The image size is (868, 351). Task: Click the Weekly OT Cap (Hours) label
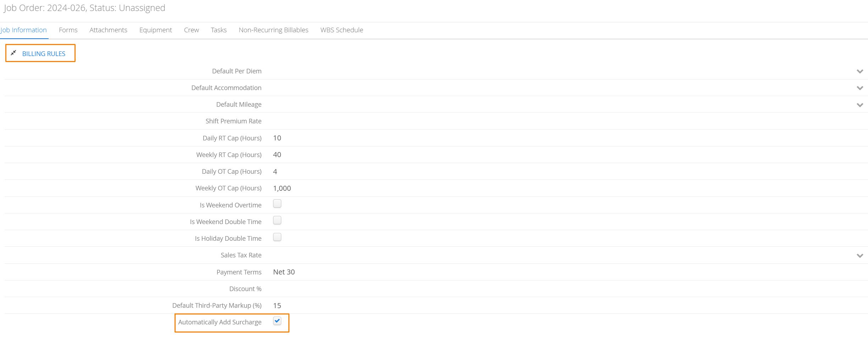(x=228, y=188)
